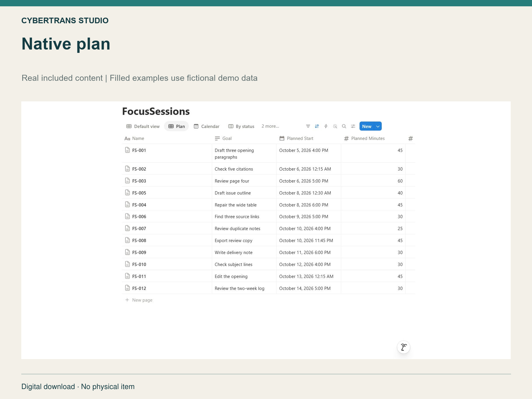
Task: Click the page icon of FS-011
Action: click(127, 276)
